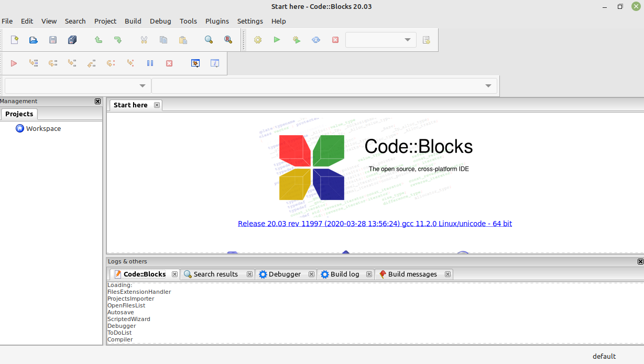Click the Next instruction debug icon
644x364 pixels.
click(x=111, y=63)
